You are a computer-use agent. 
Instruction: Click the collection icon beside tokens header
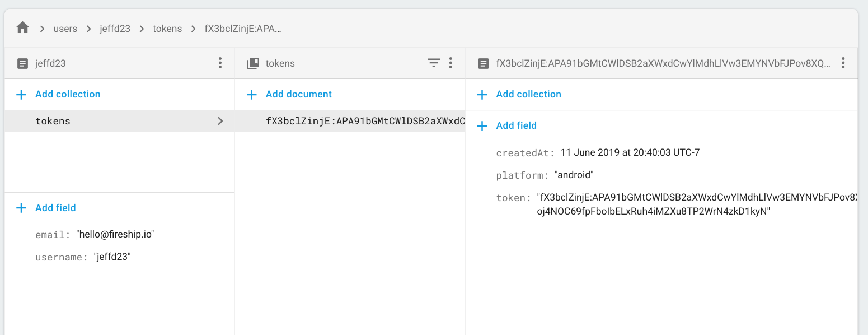pos(253,63)
